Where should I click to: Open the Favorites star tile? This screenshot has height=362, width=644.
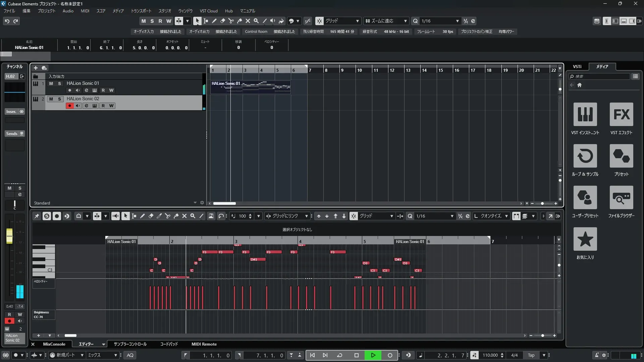pyautogui.click(x=585, y=239)
